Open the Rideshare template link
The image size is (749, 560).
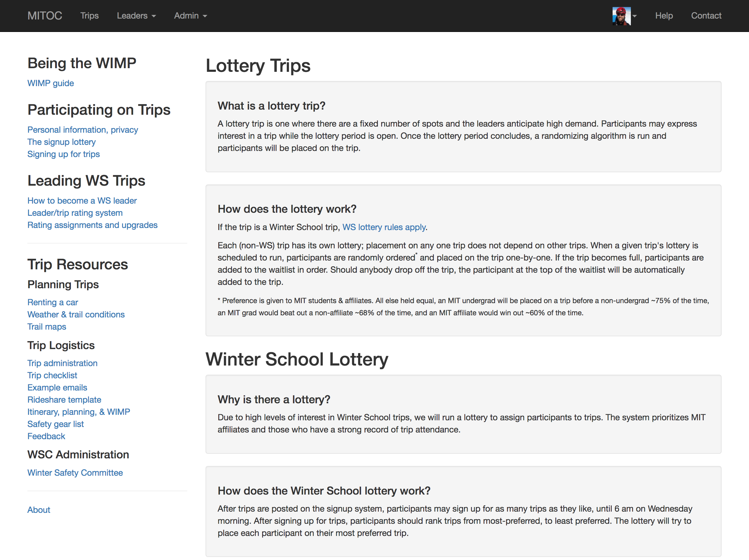[x=64, y=400]
